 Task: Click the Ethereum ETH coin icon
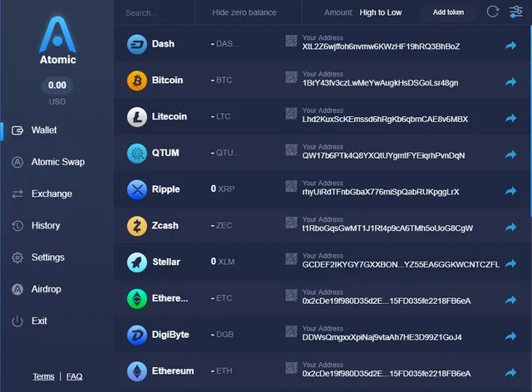tap(137, 371)
